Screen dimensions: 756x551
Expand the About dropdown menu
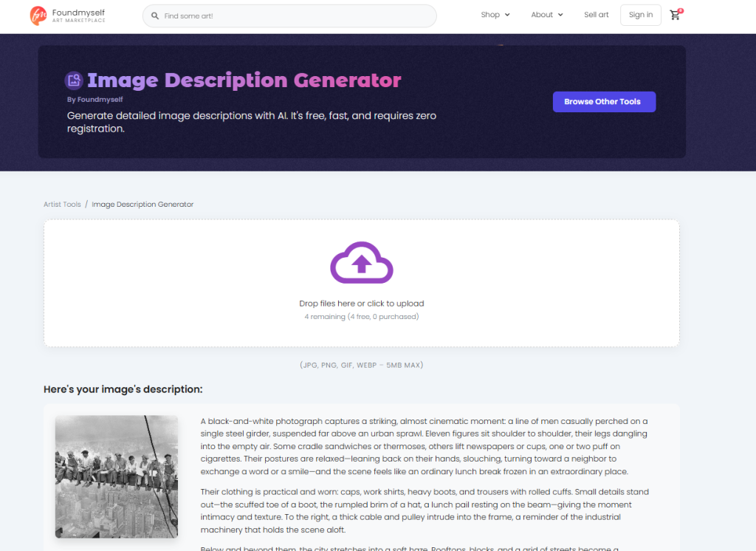[x=546, y=15]
